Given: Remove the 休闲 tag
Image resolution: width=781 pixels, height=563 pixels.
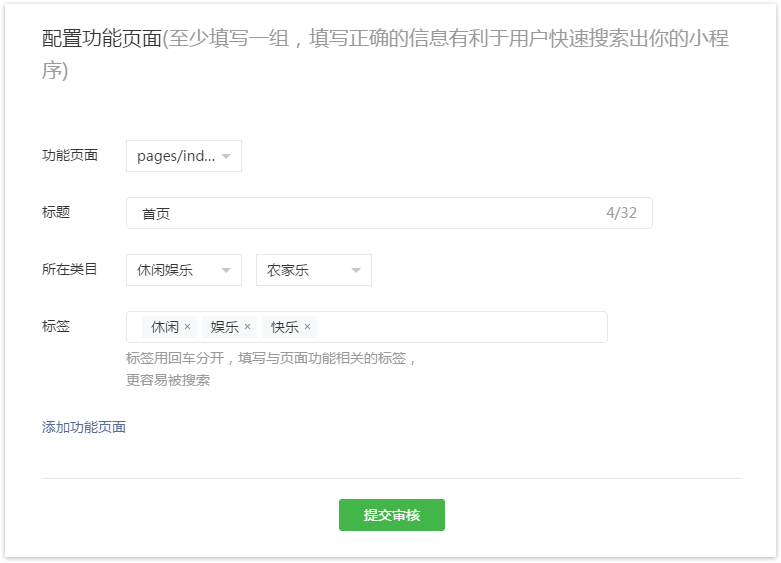Looking at the screenshot, I should [x=187, y=327].
